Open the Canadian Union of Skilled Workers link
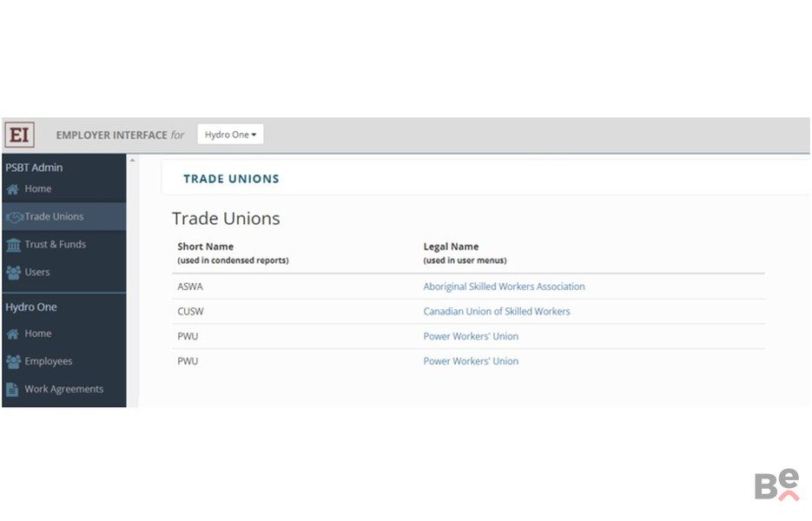Screen dimensions: 812x521 click(497, 311)
